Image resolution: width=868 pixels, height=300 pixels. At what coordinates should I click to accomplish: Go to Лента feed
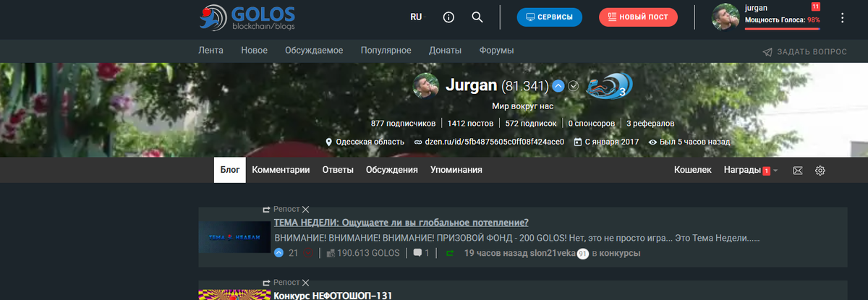210,51
